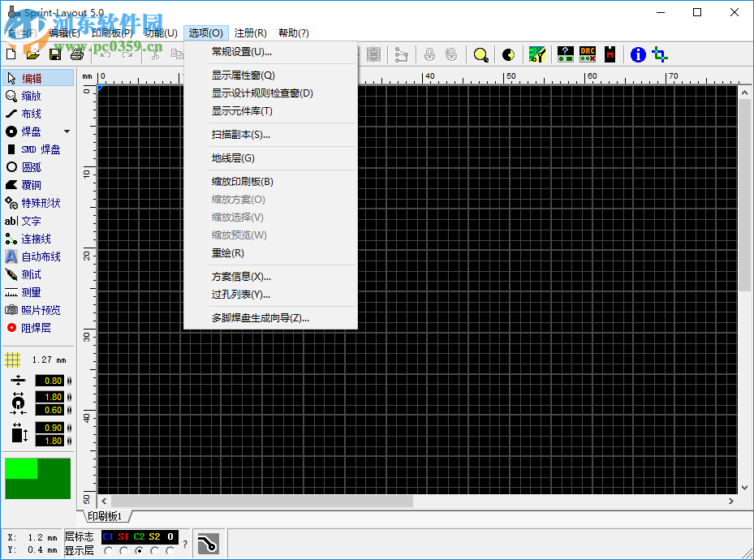The height and width of the screenshot is (560, 754).
Task: Choose 方案信息(X)... menu entry
Action: pyautogui.click(x=270, y=277)
